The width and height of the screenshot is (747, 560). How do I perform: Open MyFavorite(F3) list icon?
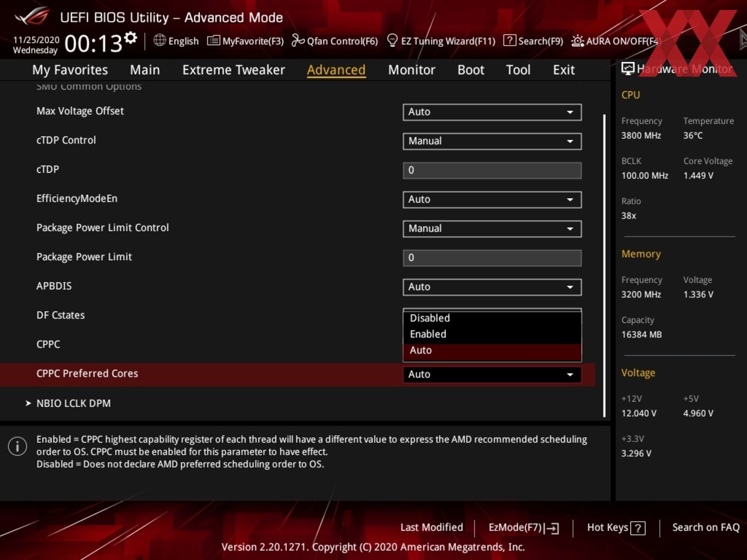pos(213,41)
